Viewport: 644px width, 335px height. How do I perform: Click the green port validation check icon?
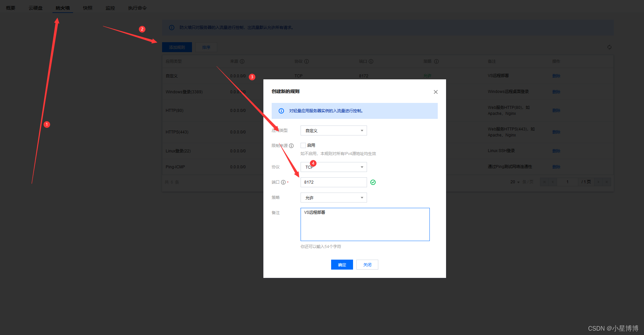pos(373,182)
